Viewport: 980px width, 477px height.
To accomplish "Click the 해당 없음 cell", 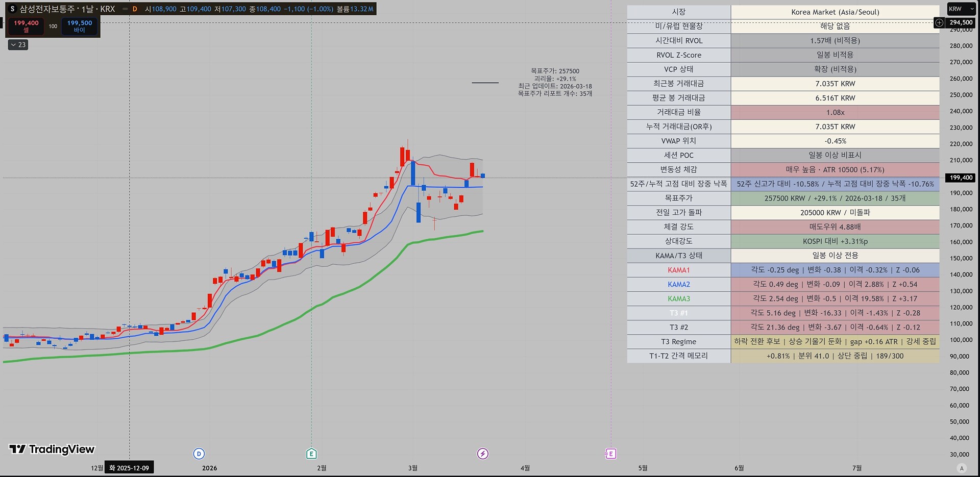I will [835, 26].
